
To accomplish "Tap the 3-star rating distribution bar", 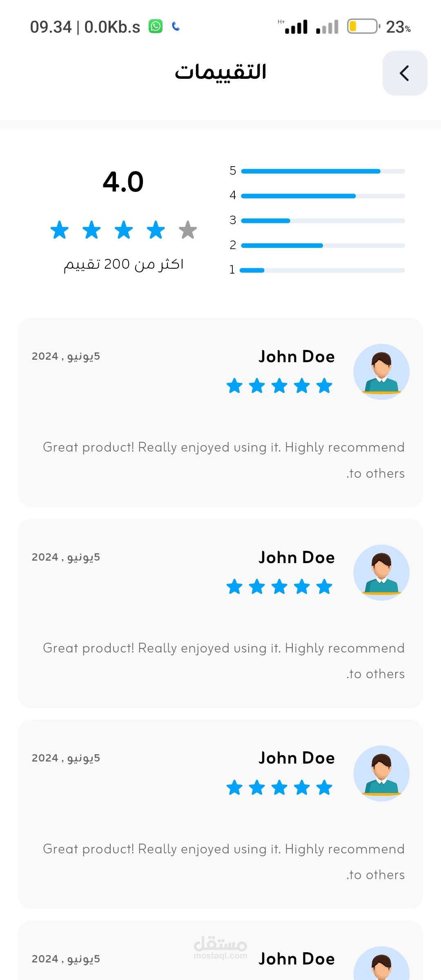I will (x=323, y=221).
